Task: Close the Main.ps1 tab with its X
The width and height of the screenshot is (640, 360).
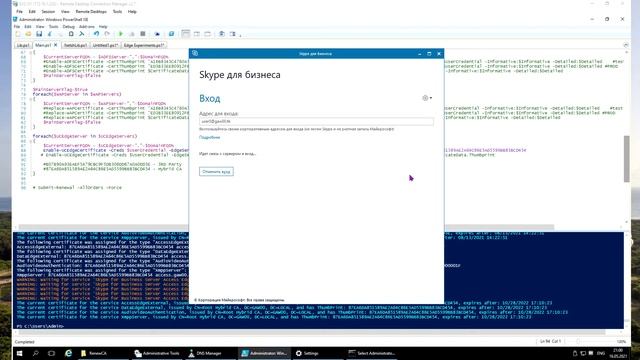Action: pyautogui.click(x=56, y=45)
